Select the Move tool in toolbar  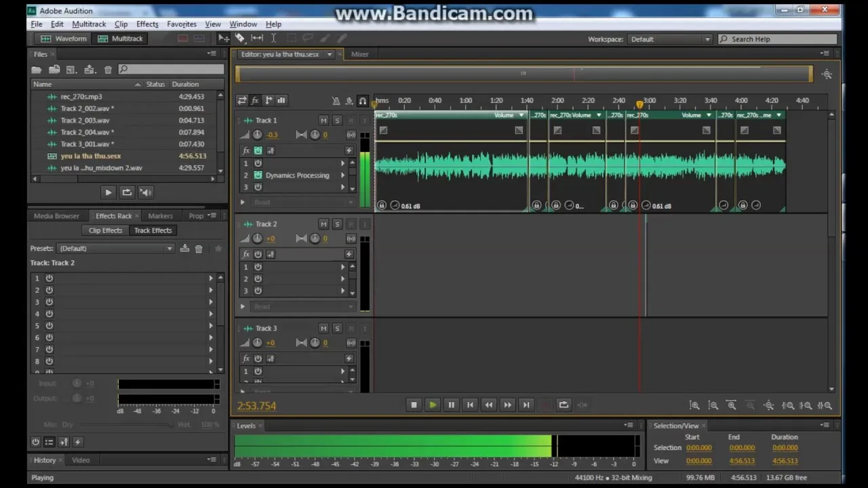pyautogui.click(x=224, y=39)
